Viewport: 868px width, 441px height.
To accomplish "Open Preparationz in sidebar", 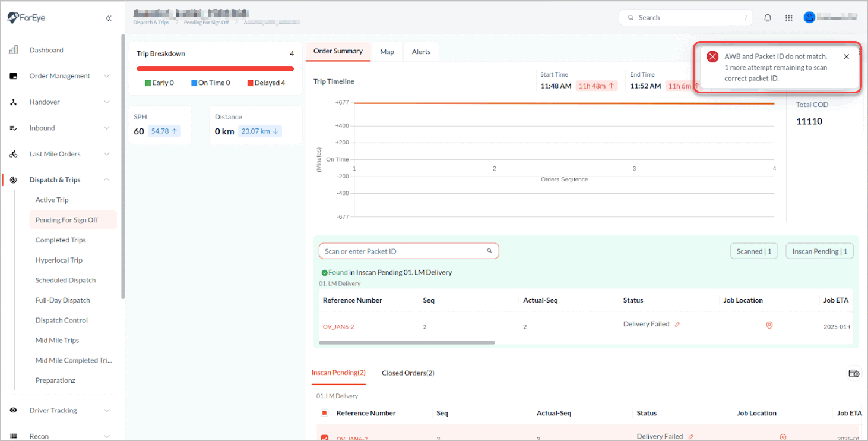I will pyautogui.click(x=55, y=380).
